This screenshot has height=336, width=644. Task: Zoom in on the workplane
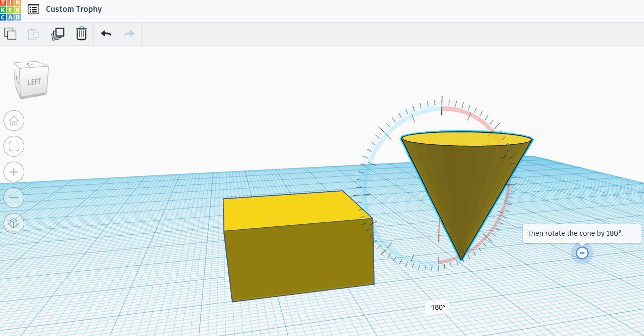tap(14, 172)
